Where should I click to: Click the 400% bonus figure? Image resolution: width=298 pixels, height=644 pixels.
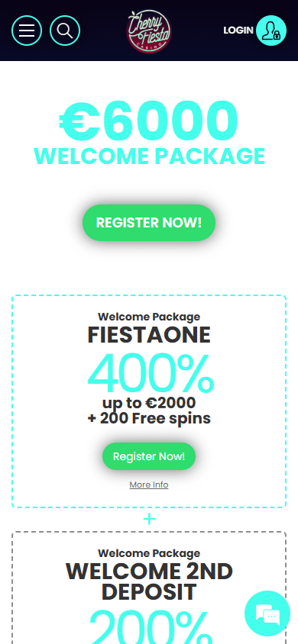pyautogui.click(x=151, y=374)
